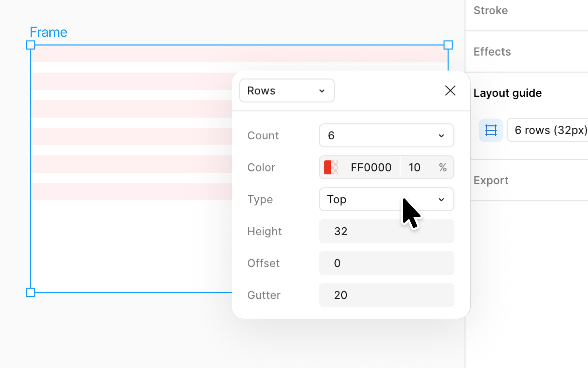This screenshot has width=588, height=368.
Task: Click the Layout guide section label
Action: coord(507,93)
